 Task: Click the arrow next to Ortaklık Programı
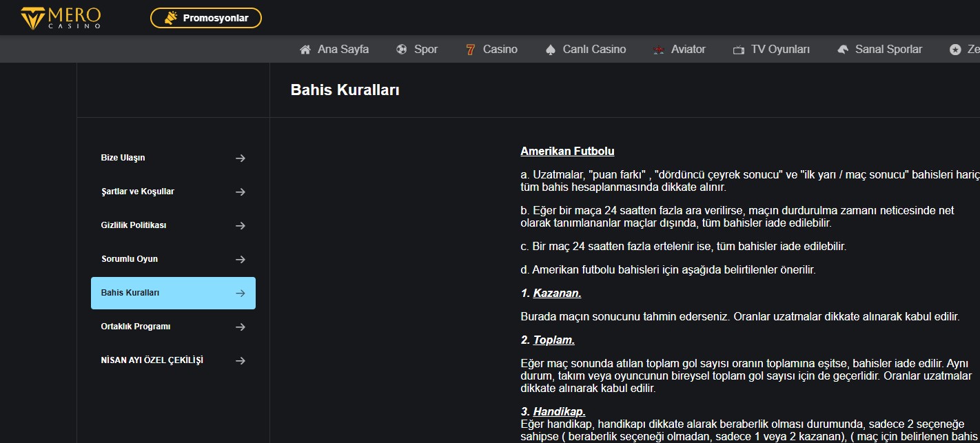pyautogui.click(x=241, y=327)
